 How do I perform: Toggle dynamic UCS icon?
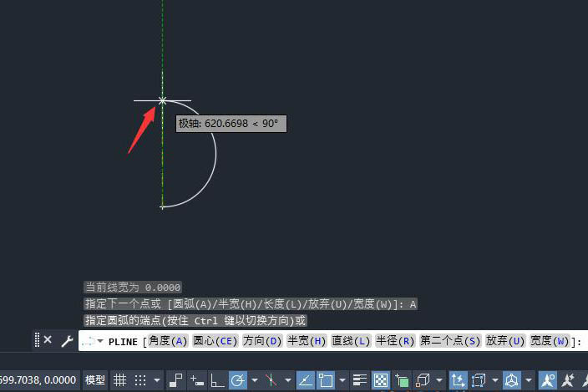[458, 380]
